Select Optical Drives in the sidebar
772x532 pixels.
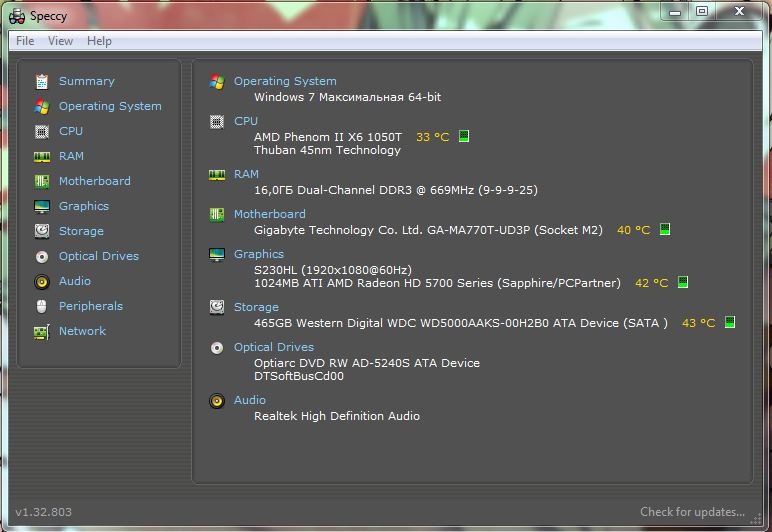[x=99, y=256]
